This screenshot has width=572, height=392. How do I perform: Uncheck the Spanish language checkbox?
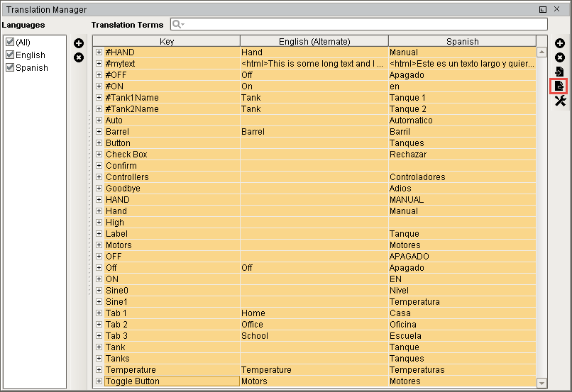(x=10, y=67)
